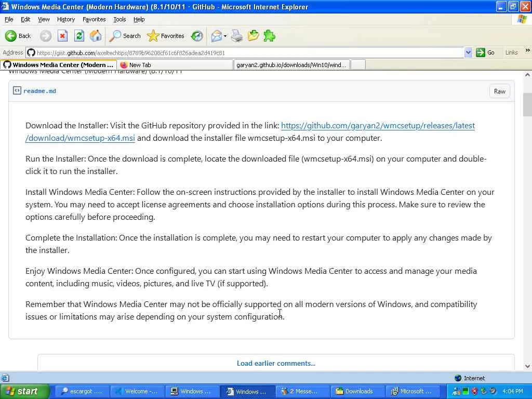Click the GitHub favicon in the address bar
This screenshot has width=532, height=399.
click(x=31, y=52)
